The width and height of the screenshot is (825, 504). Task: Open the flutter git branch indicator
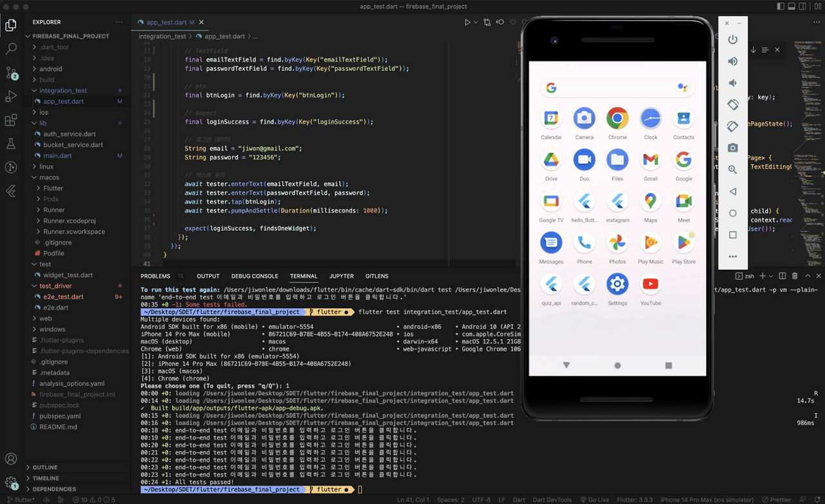click(x=21, y=499)
